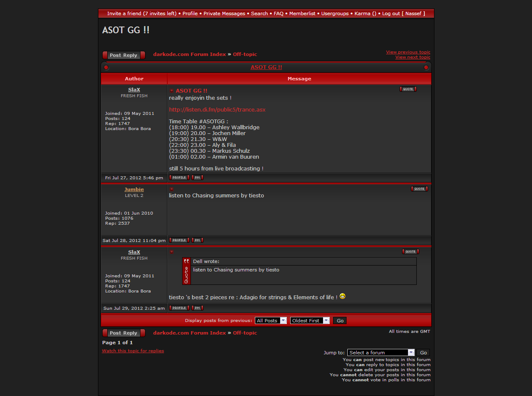
Task: Open the listen.di.fm trance stream link
Action: point(217,110)
